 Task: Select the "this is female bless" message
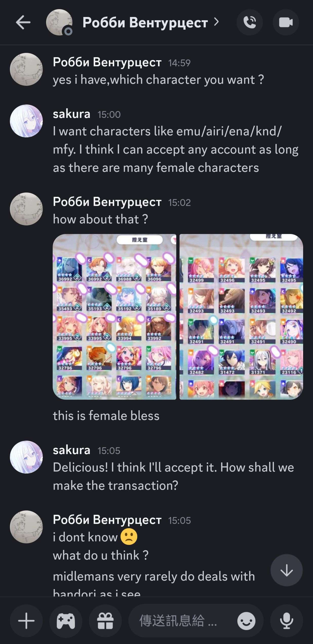point(106,416)
